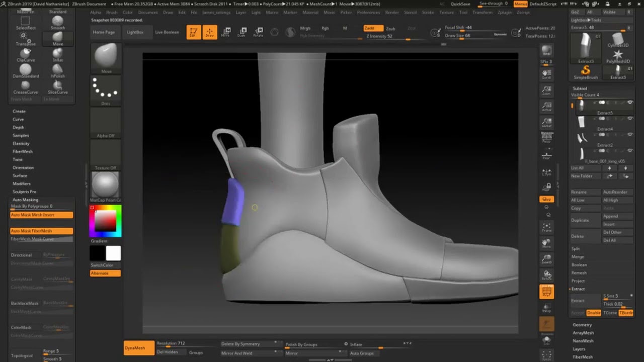This screenshot has height=362, width=644.
Task: Expand the NanoMesh subpalette
Action: pyautogui.click(x=583, y=341)
